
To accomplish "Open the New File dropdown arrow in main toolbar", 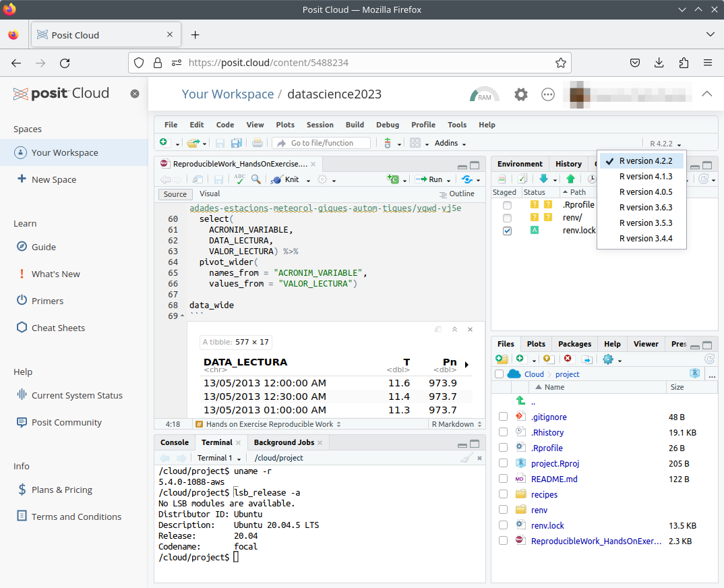I will (x=177, y=144).
